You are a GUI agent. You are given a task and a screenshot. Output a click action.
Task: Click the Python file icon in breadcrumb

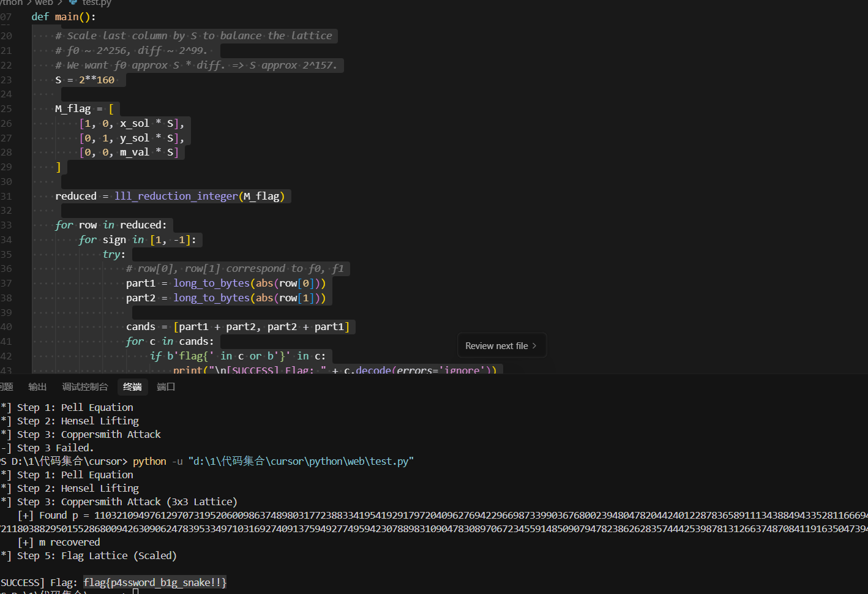73,2
